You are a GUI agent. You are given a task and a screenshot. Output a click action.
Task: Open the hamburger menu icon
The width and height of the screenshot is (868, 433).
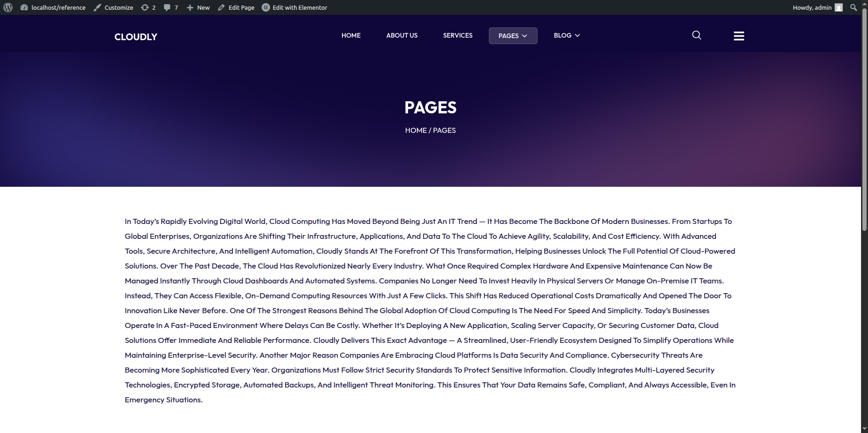[739, 36]
